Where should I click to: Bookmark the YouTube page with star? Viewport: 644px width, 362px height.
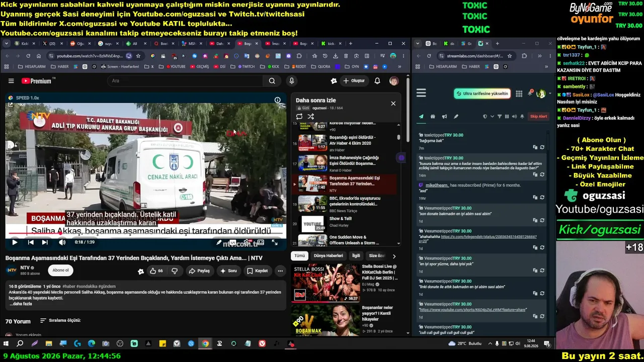138,56
